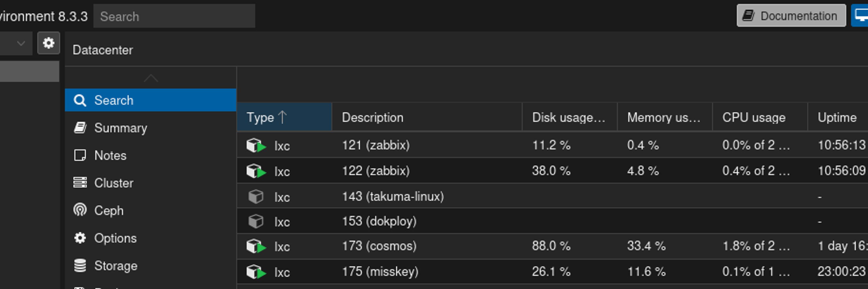The height and width of the screenshot is (289, 868).
Task: Click the running container icon for 173 cosmos
Action: point(256,246)
